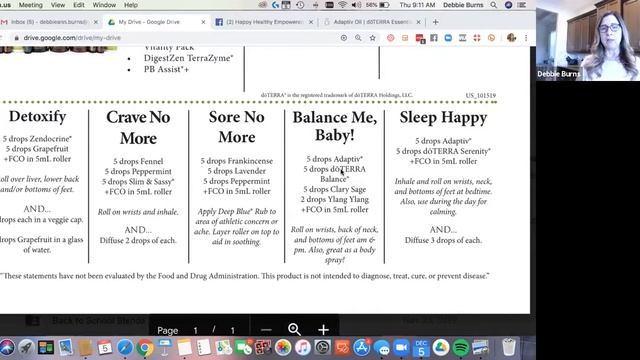The height and width of the screenshot is (360, 640).
Task: Click the 5 drops Clary Sage line
Action: (335, 189)
